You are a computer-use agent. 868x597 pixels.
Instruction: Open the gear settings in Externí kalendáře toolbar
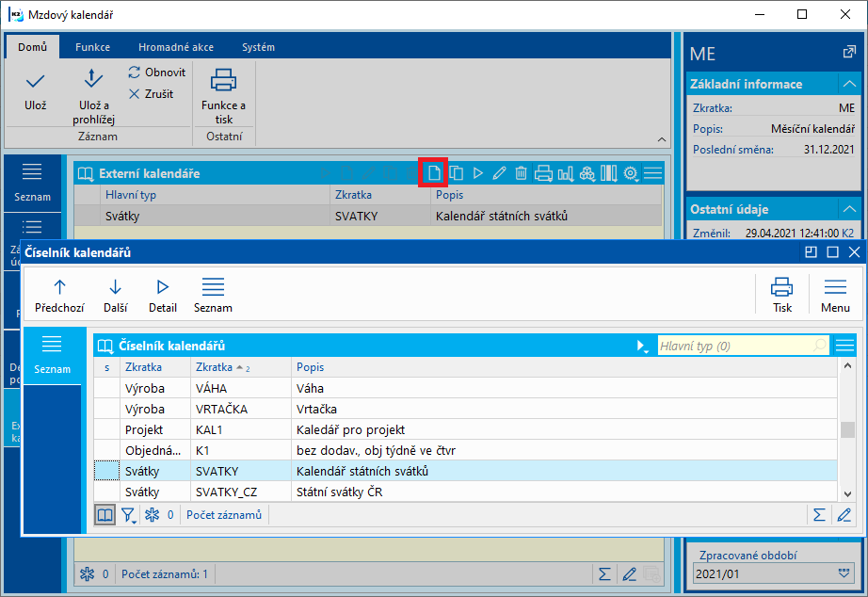[631, 173]
